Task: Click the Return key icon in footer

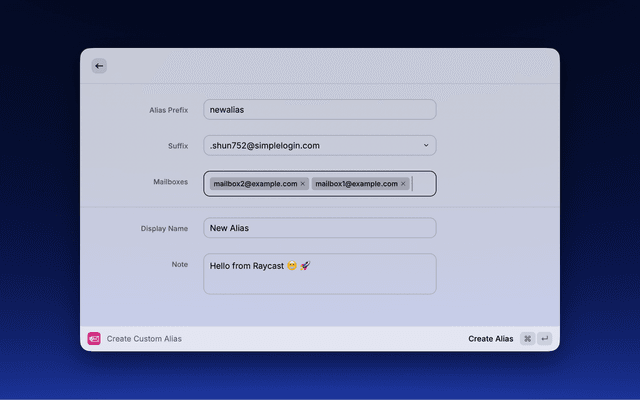Action: coord(545,339)
